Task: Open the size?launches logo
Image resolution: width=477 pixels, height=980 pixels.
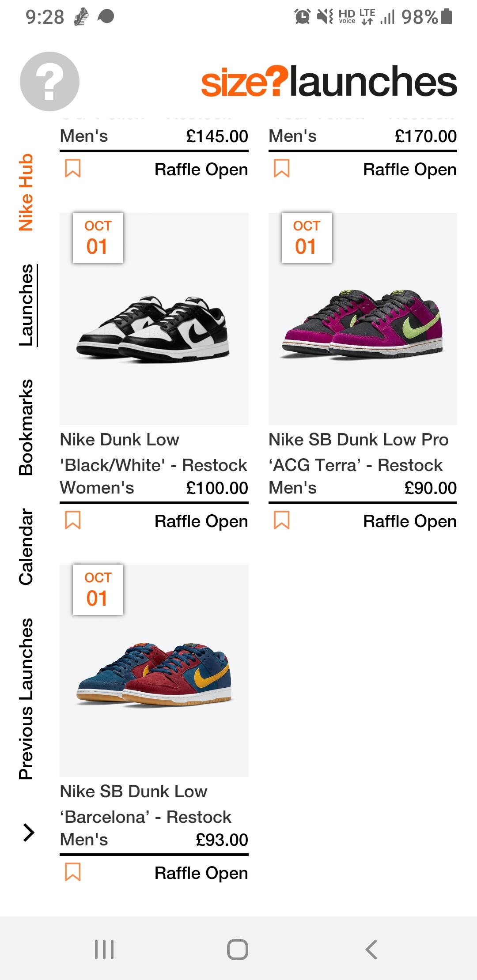Action: coord(329,81)
